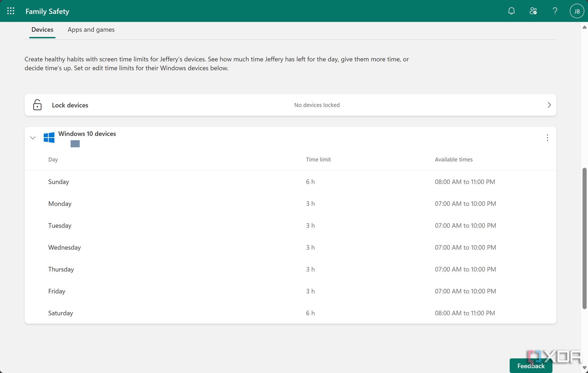Open Windows 10 devices more options menu
Viewport: 588px width, 373px height.
point(547,138)
